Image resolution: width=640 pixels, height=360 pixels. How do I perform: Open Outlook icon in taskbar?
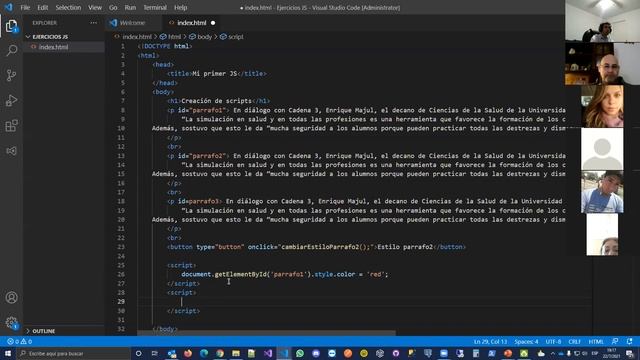[172, 353]
